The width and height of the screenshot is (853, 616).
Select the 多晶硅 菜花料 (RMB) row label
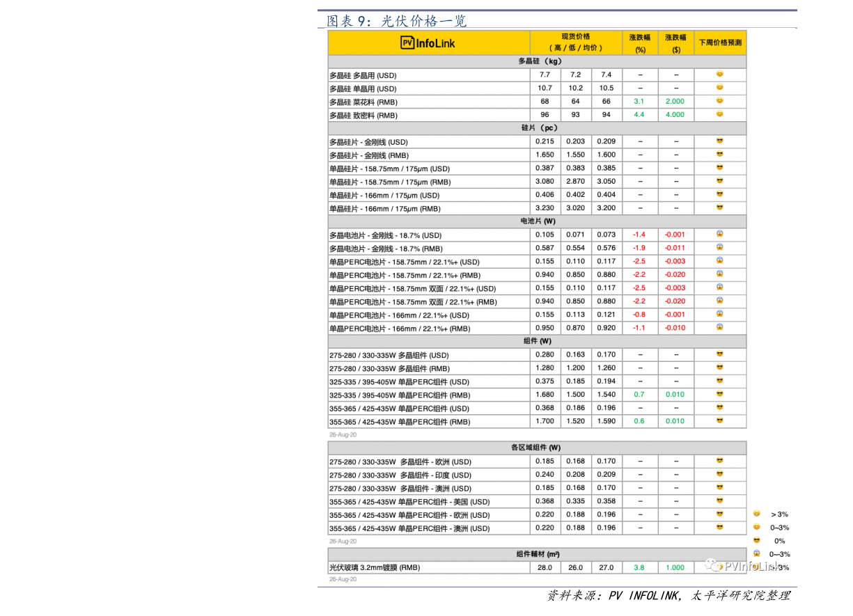point(363,102)
